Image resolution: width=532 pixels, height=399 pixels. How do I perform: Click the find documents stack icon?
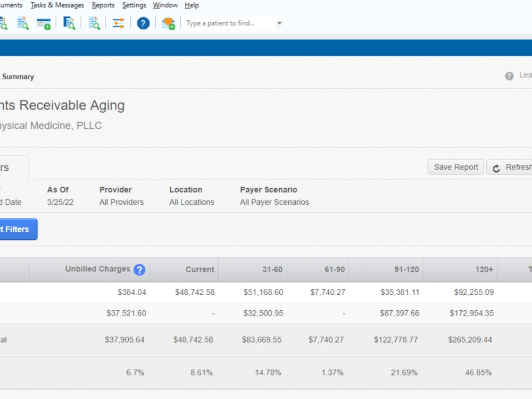coord(69,23)
